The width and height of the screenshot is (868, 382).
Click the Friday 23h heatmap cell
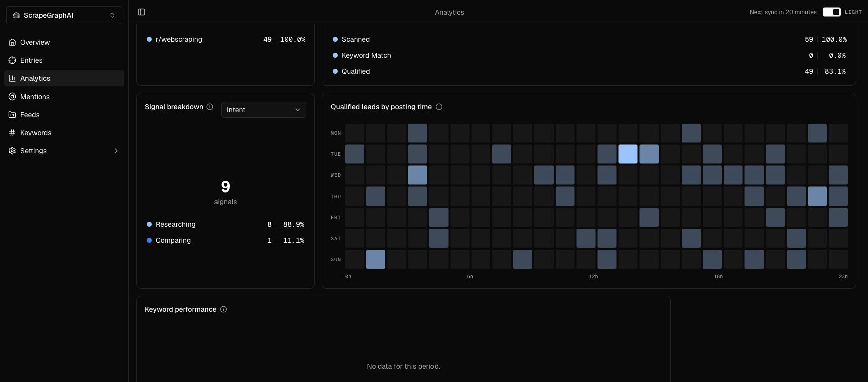click(x=838, y=218)
